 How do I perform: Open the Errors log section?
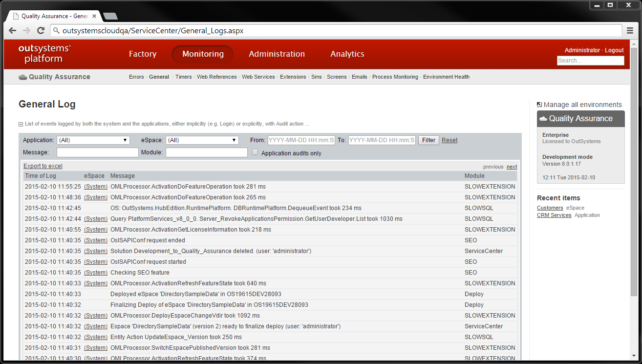(136, 77)
